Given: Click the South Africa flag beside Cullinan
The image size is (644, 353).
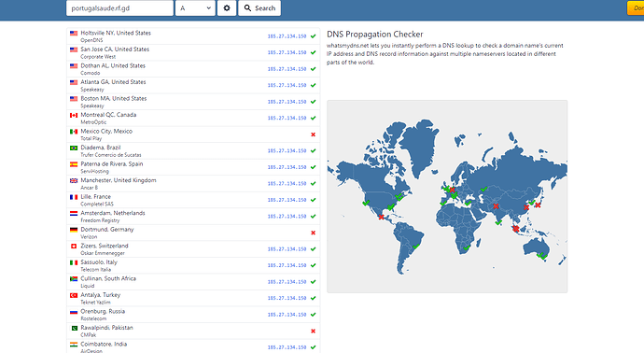Looking at the screenshot, I should 74,279.
